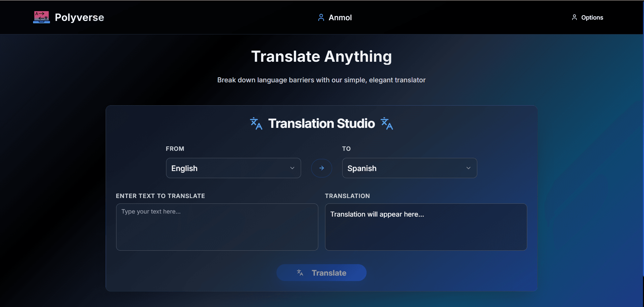The height and width of the screenshot is (307, 644).
Task: Click the Polyverse logo icon
Action: (x=41, y=17)
